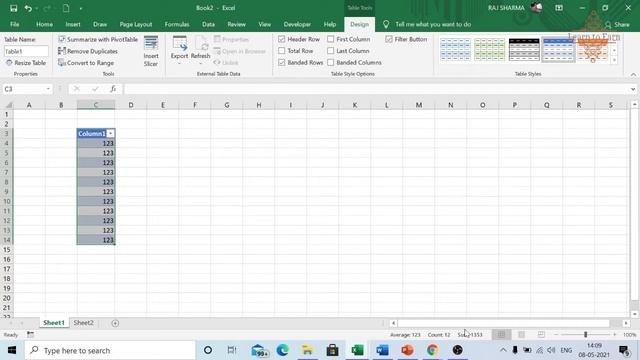Switch to the Insert tab
Viewport: 640px width, 360px height.
(x=73, y=24)
